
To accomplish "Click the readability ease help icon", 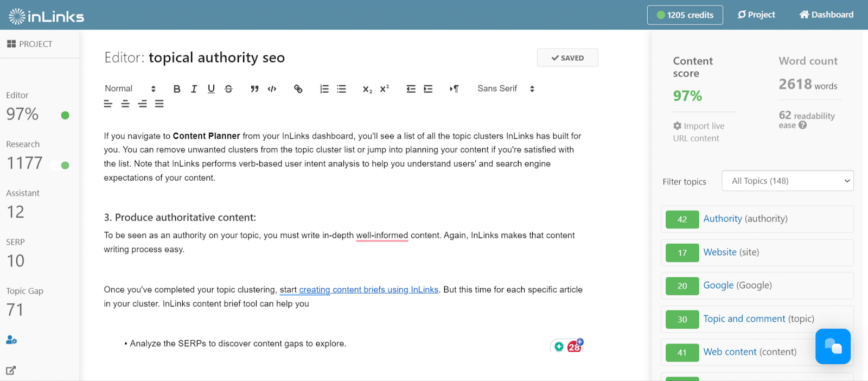I will click(x=803, y=125).
